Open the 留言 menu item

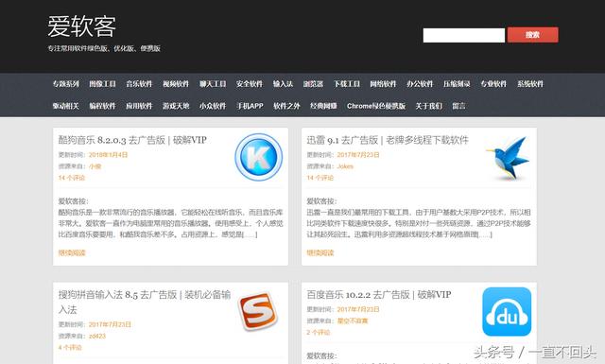(x=458, y=106)
